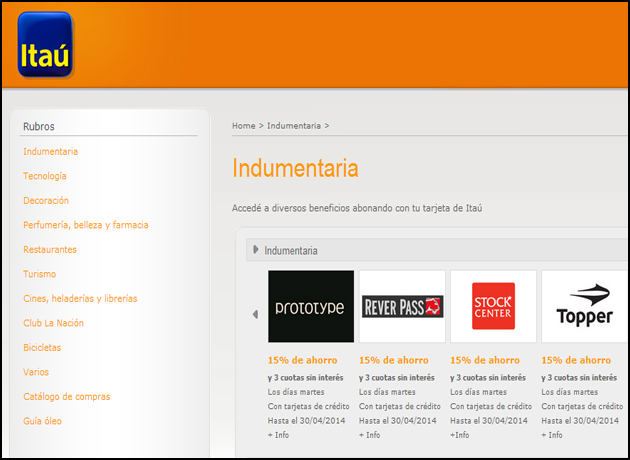Open the Rever Pass brand logo
Screen dimensions: 630x460
tap(402, 307)
